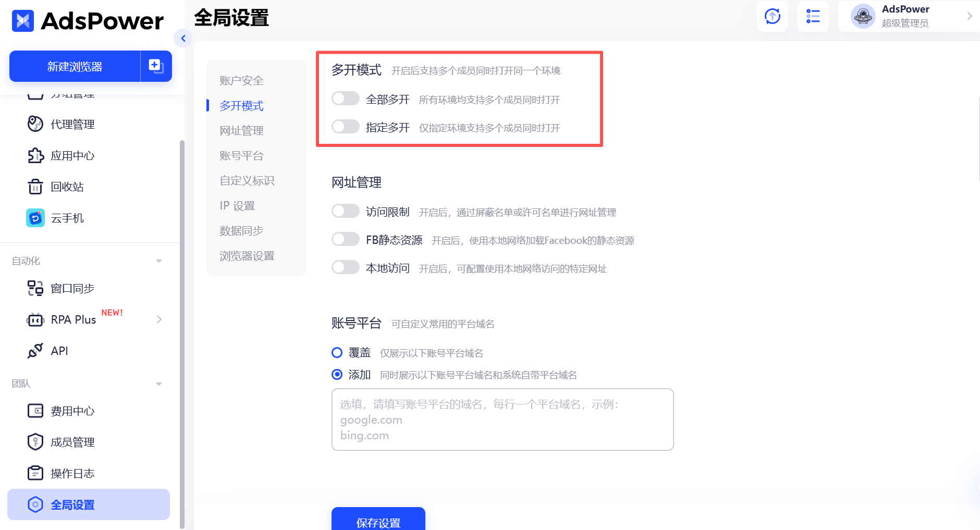Image resolution: width=980 pixels, height=530 pixels.
Task: Collapse the sidebar with arrow button
Action: [183, 38]
